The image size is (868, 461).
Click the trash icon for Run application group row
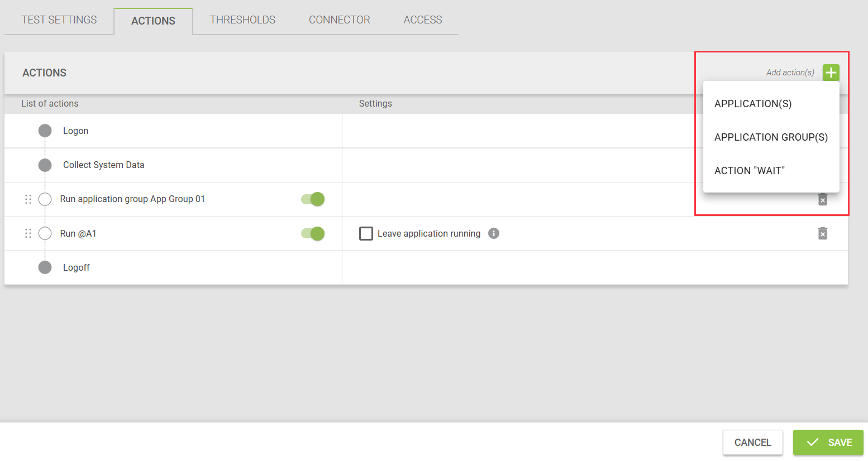(x=822, y=200)
